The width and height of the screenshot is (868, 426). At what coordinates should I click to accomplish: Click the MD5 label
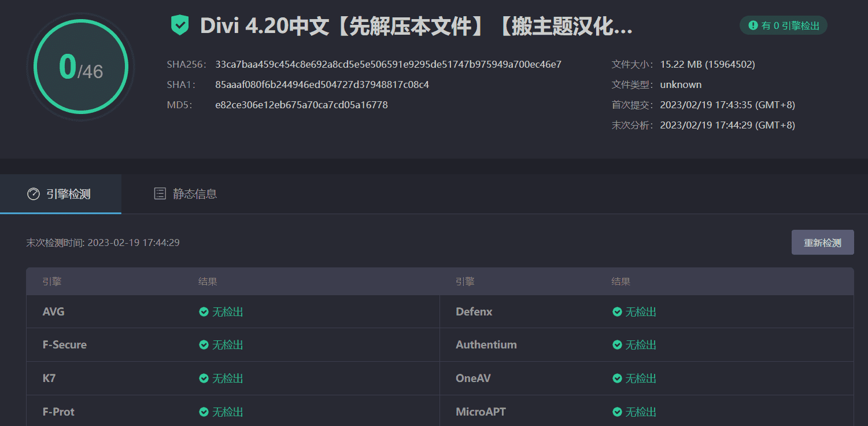[179, 105]
